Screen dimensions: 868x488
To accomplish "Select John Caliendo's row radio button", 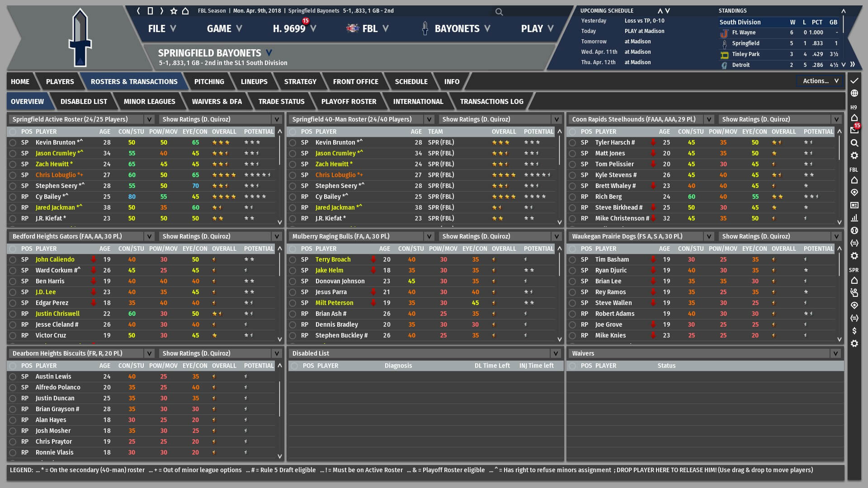I will 13,260.
